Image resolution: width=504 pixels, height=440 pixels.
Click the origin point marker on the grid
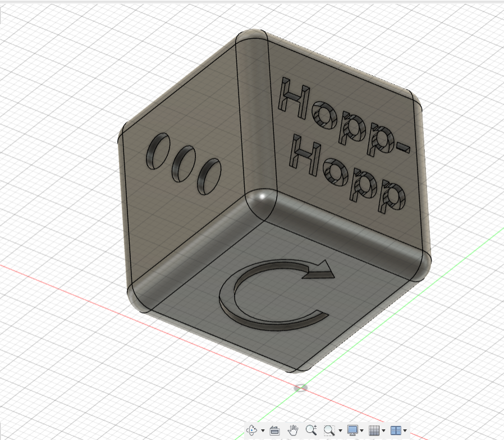pos(300,388)
